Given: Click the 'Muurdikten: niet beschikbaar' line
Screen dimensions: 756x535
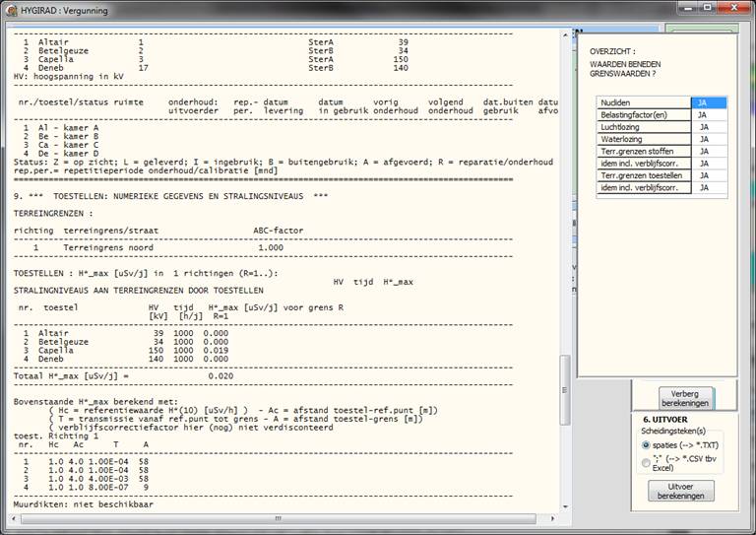Looking at the screenshot, I should click(x=84, y=504).
